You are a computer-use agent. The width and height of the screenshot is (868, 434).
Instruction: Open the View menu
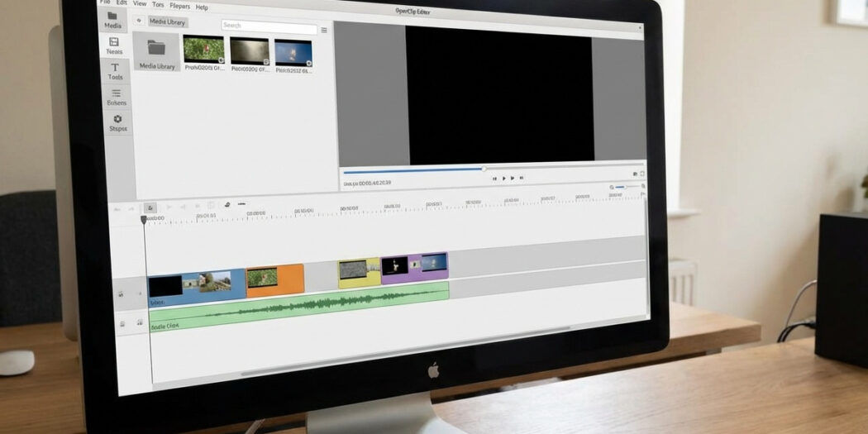click(x=140, y=4)
